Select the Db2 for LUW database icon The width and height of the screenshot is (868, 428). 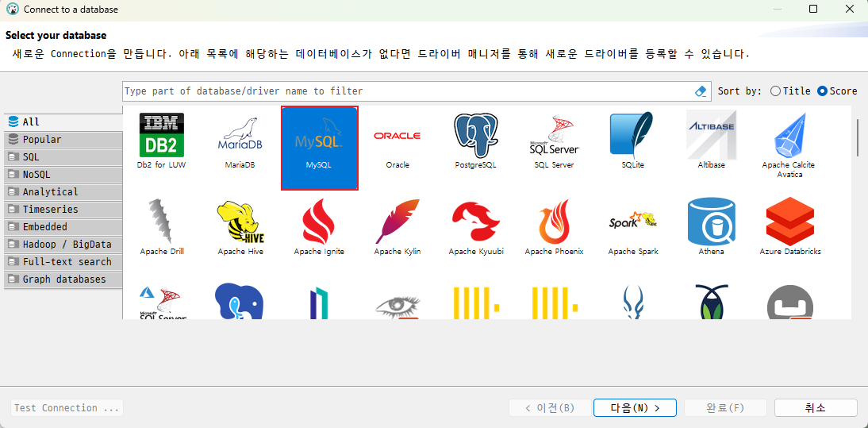coord(162,136)
